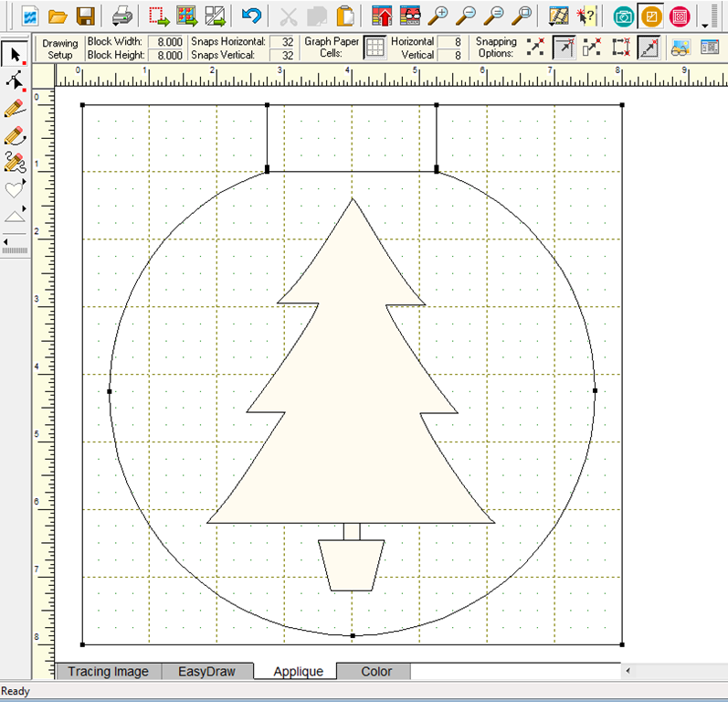
Task: Click the horizontal scrollbar left arrow
Action: point(628,670)
